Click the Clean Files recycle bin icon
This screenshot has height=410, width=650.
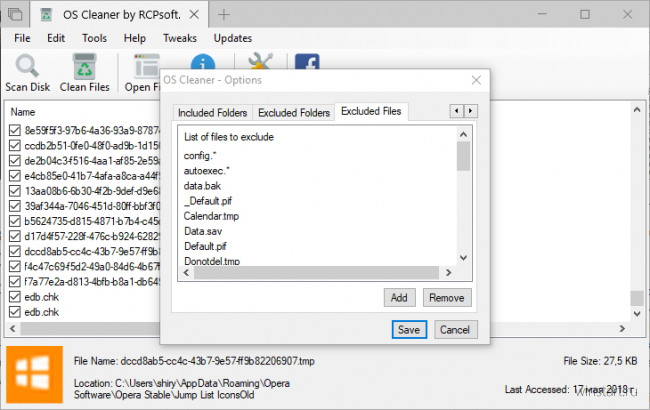coord(85,66)
